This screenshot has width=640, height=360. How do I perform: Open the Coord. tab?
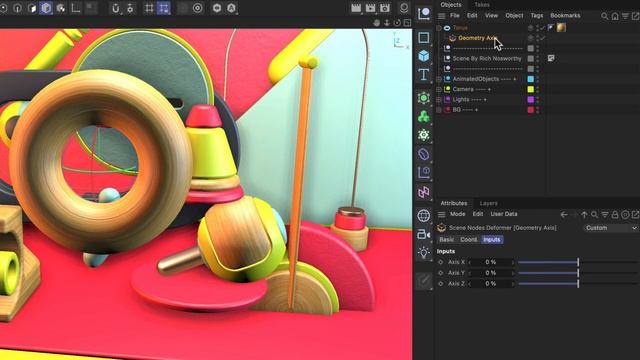click(x=469, y=240)
